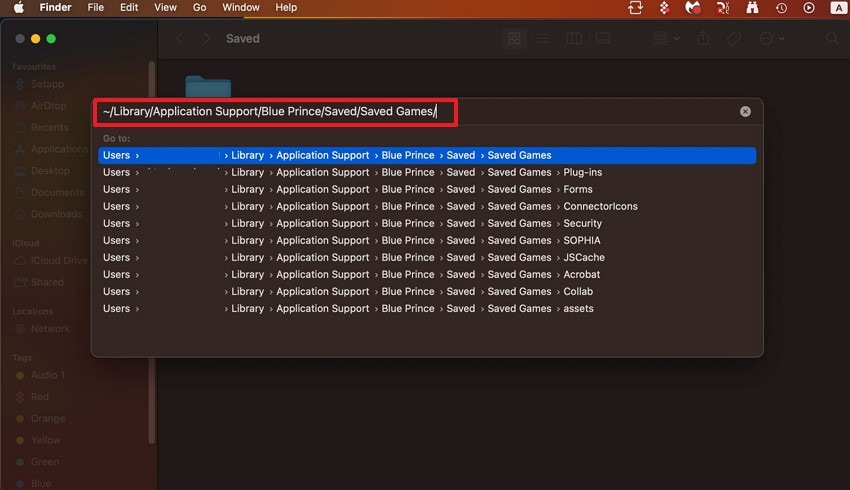Select the assets path suggestion
850x490 pixels.
[427, 308]
